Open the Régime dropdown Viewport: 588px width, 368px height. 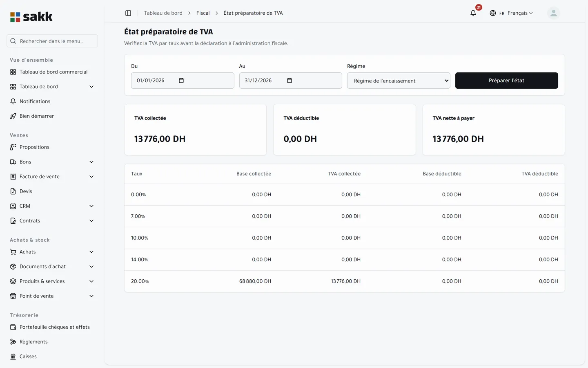point(399,81)
